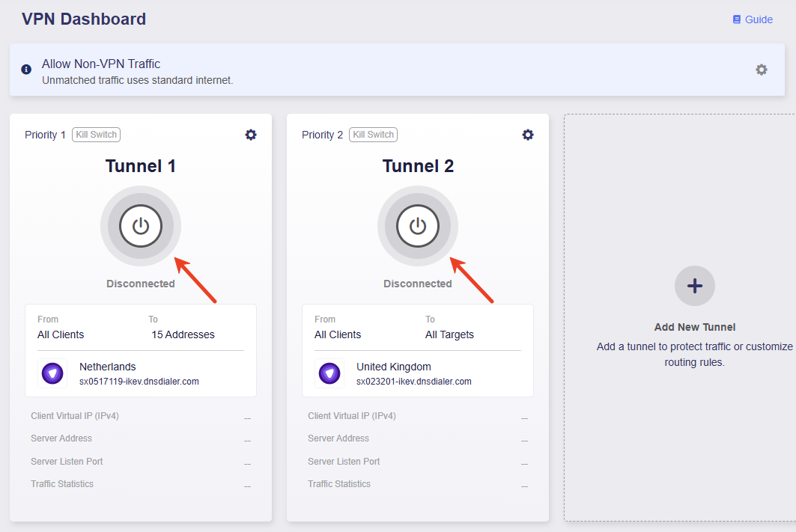The image size is (796, 532).
Task: Toggle Tunnel 2 power button on
Action: click(418, 226)
